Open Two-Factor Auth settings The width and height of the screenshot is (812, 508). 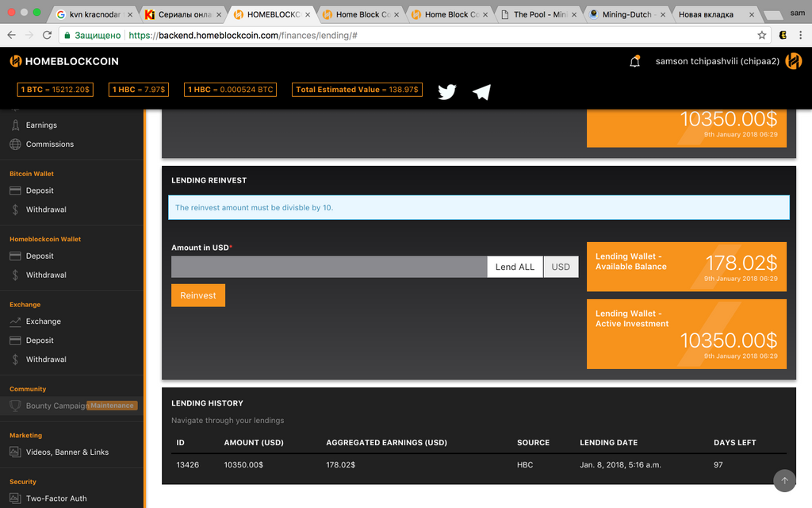(x=56, y=498)
